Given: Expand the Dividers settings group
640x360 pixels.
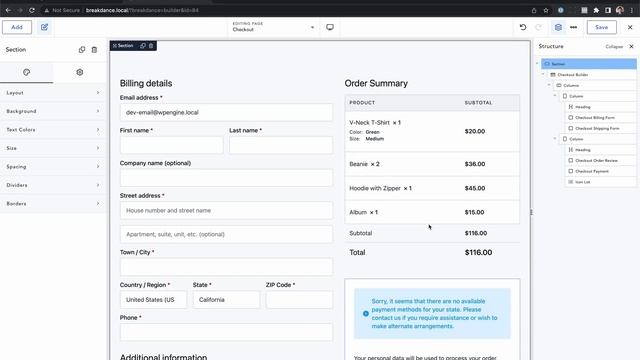Looking at the screenshot, I should click(x=53, y=185).
